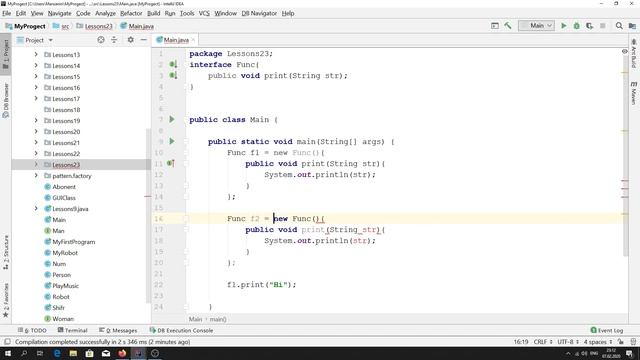Open UTF-8 encoding selector
Screen dimensions: 640x360
(x=568, y=342)
